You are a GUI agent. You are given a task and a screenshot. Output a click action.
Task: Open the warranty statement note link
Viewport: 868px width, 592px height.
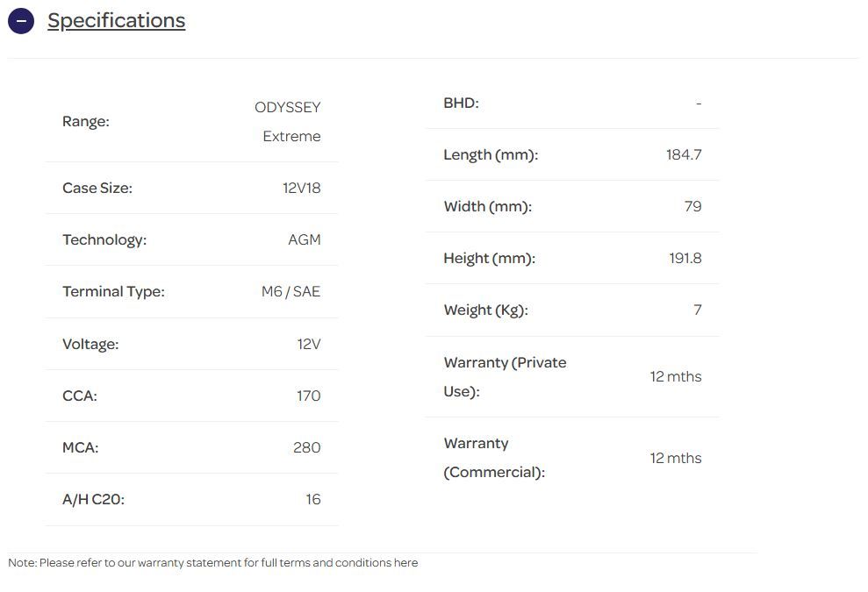212,563
